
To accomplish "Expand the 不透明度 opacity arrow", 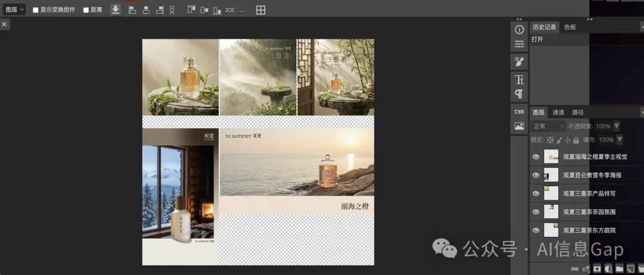I will [617, 126].
